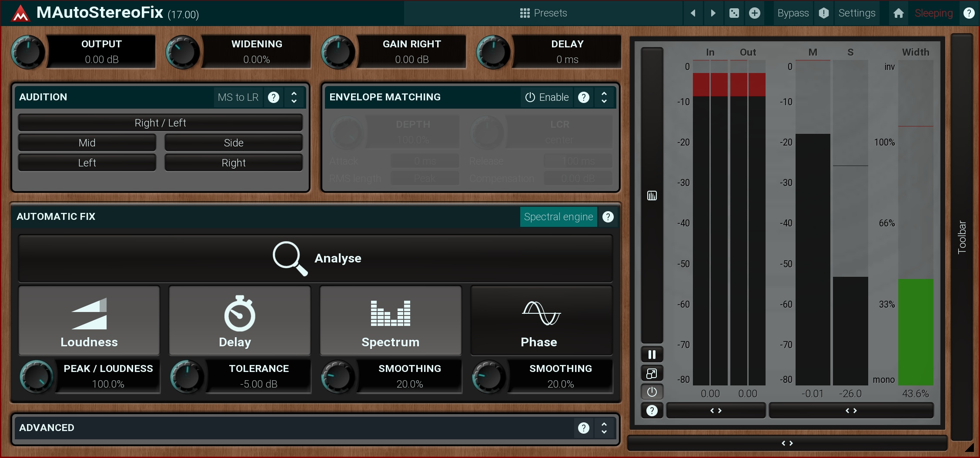Pause the meters display

[652, 355]
